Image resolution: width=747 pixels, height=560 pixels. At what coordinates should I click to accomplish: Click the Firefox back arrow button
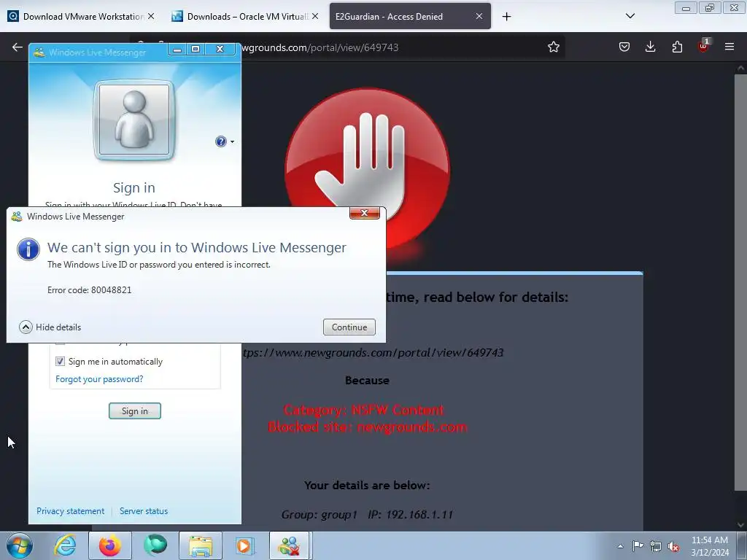[x=18, y=47]
